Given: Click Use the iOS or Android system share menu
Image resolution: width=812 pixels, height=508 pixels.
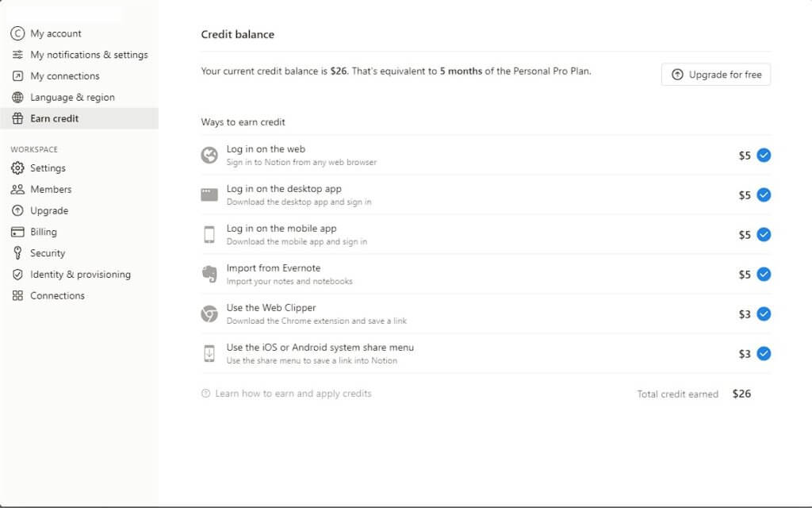Looking at the screenshot, I should (x=320, y=348).
